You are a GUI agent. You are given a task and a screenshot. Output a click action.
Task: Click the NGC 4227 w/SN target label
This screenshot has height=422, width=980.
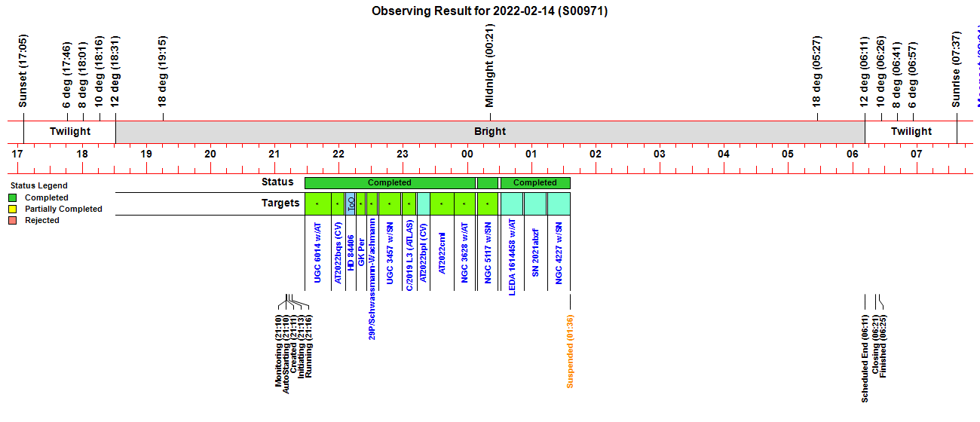[x=559, y=252]
